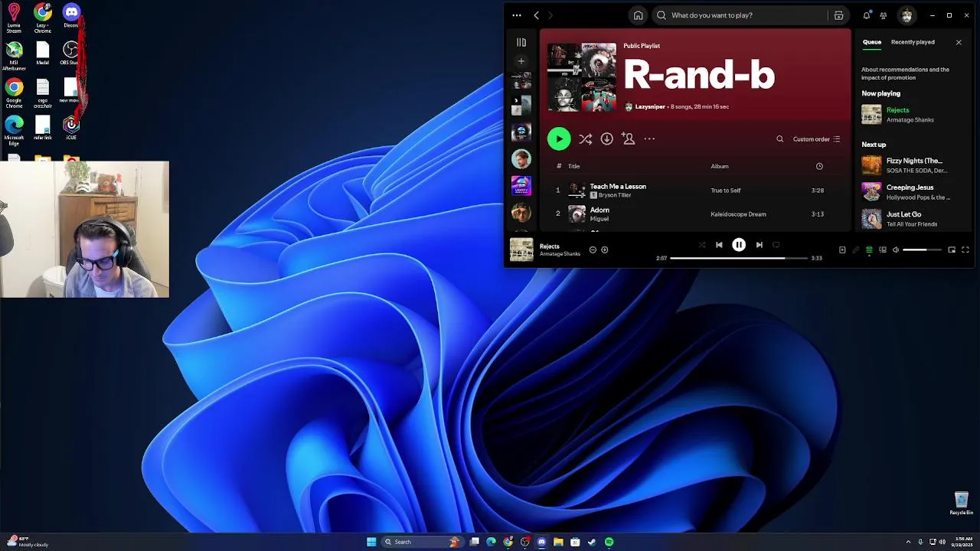
Task: Click the duration clock column header
Action: (819, 166)
